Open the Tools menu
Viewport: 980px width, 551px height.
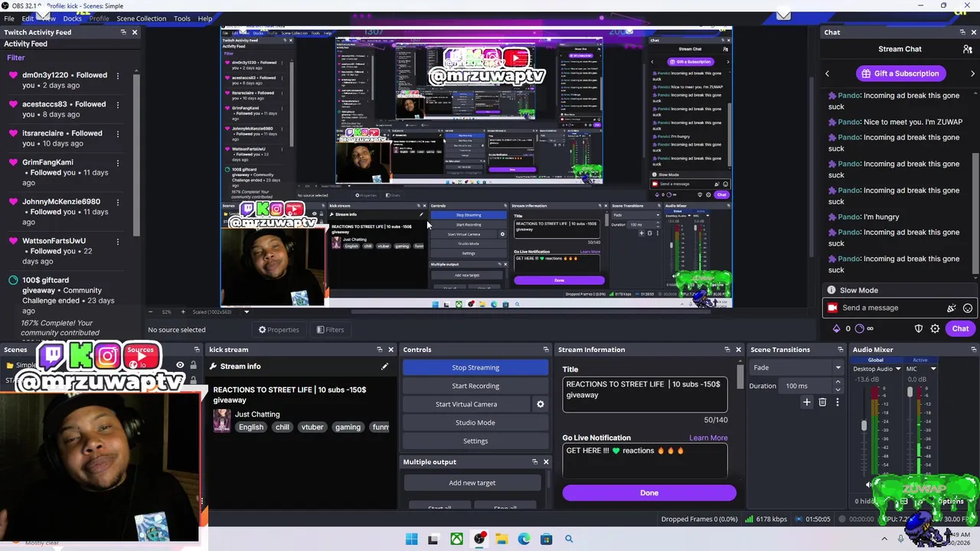tap(181, 18)
